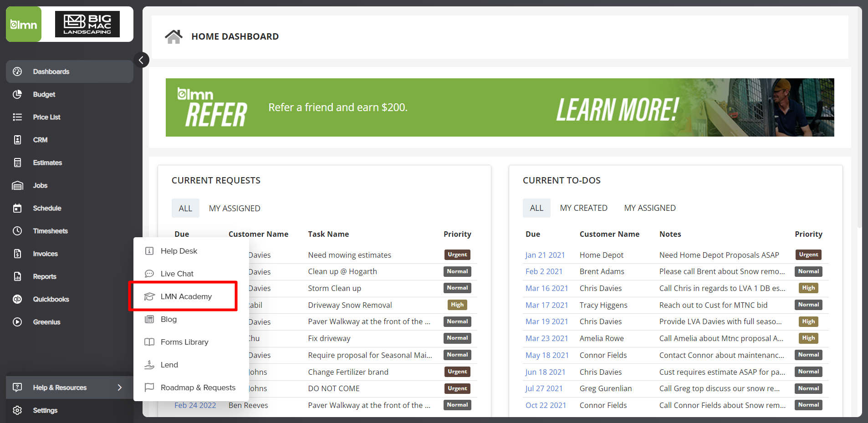Open CRM using its contact icon
This screenshot has width=868, height=423.
pos(17,140)
